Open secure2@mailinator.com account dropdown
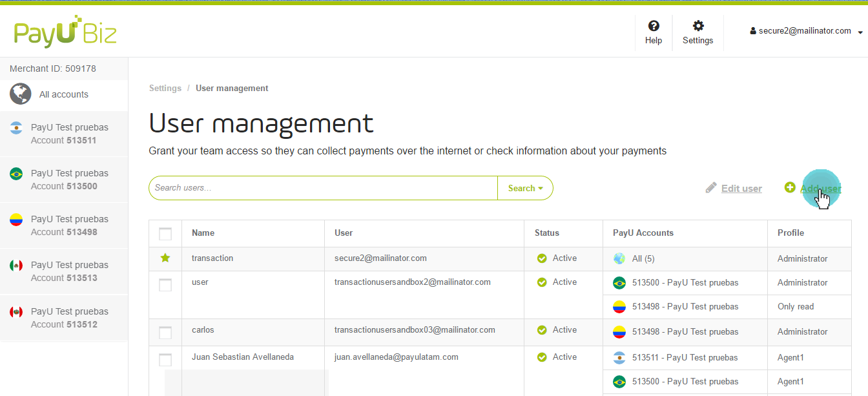868x396 pixels. click(x=806, y=31)
